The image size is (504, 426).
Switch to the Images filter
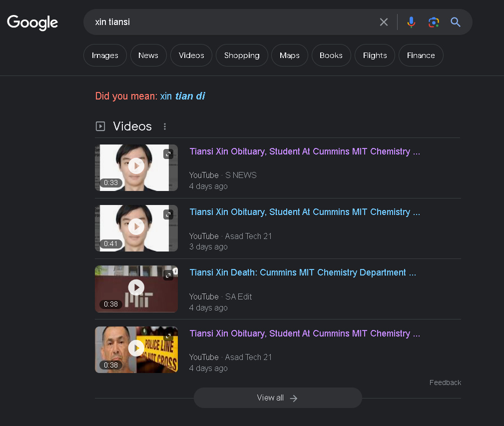[105, 55]
